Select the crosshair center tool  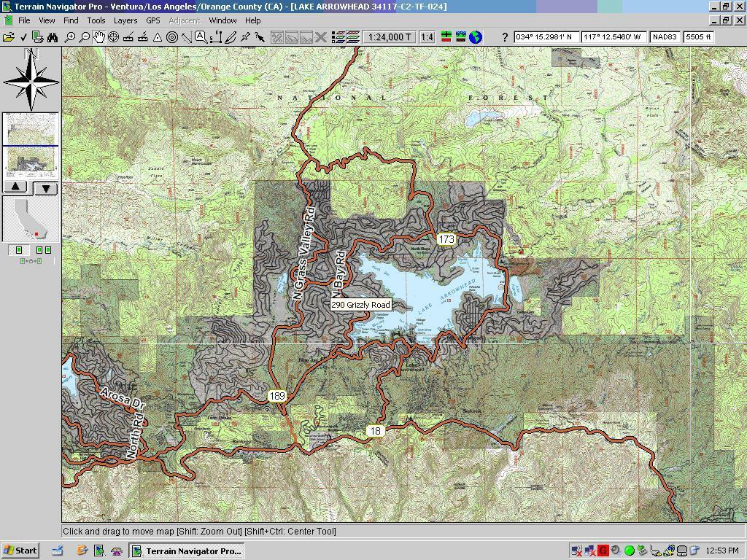tap(113, 37)
